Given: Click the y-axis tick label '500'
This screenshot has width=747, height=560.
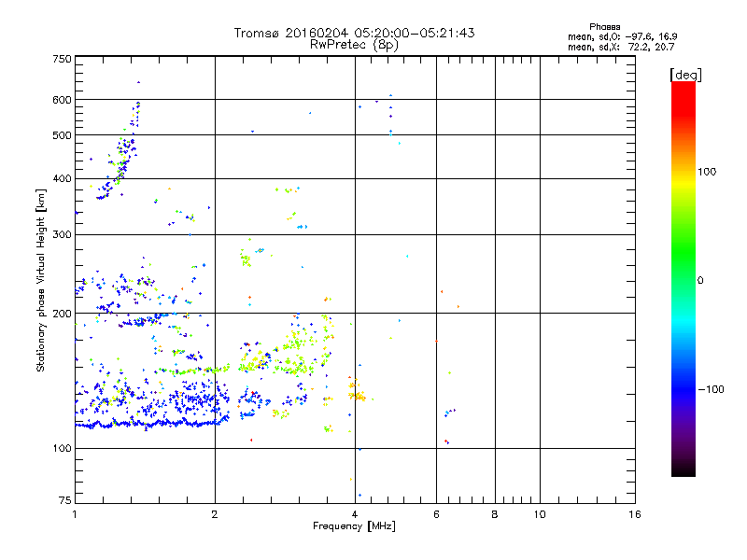Looking at the screenshot, I should tap(62, 135).
